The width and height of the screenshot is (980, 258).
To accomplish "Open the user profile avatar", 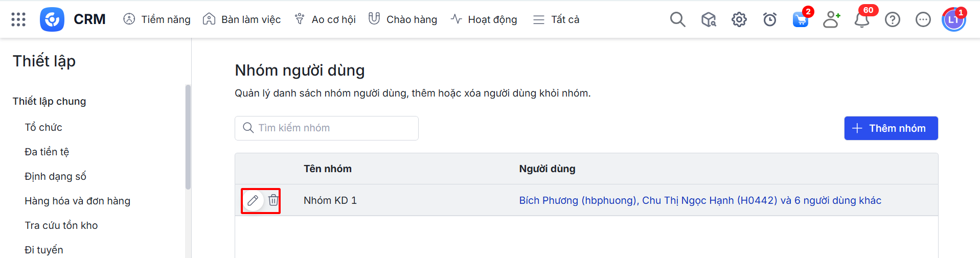I will point(953,20).
